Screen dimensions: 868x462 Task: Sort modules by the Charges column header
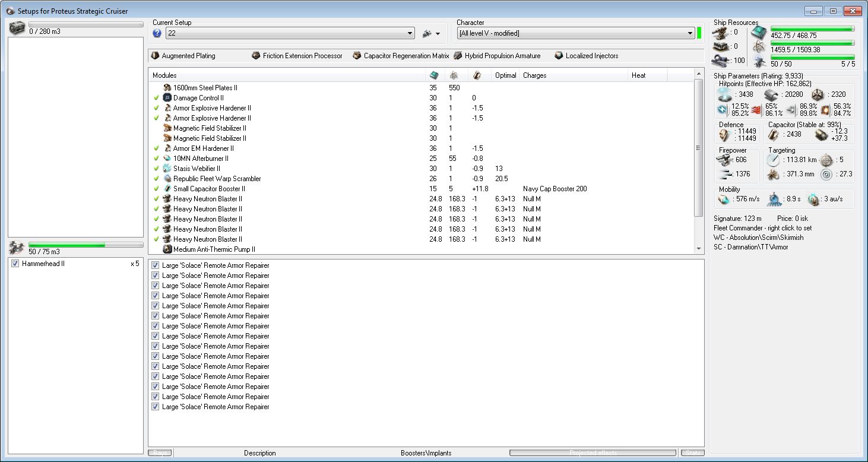point(574,75)
